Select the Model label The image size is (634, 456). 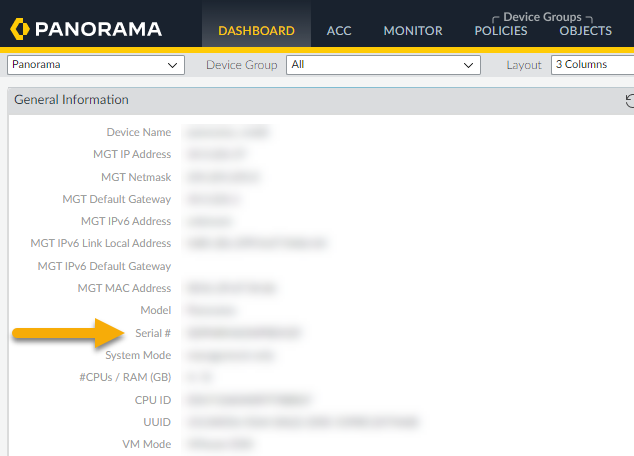[x=156, y=310]
